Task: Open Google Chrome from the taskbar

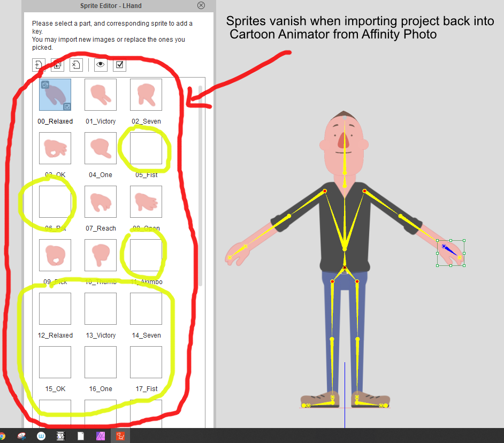Action: pos(2,436)
